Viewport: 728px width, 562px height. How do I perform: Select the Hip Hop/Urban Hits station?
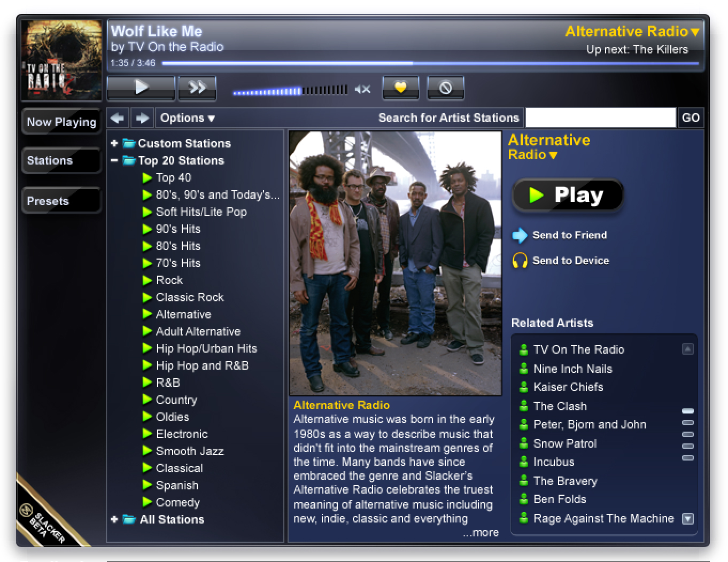click(206, 349)
